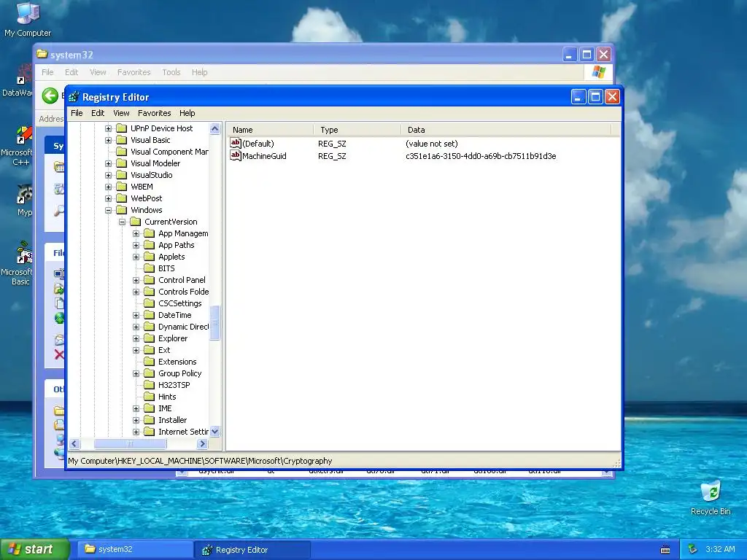Select the Ext registry key
This screenshot has height=560, width=747.
click(x=164, y=350)
